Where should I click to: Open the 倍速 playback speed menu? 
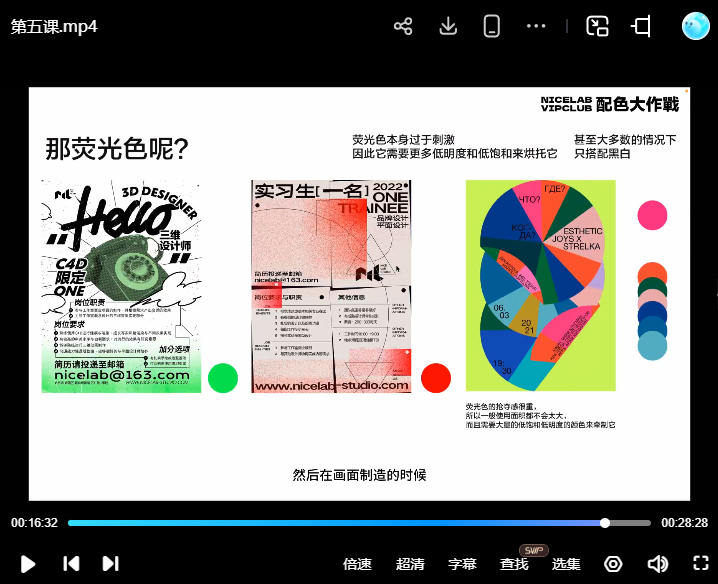pos(357,564)
